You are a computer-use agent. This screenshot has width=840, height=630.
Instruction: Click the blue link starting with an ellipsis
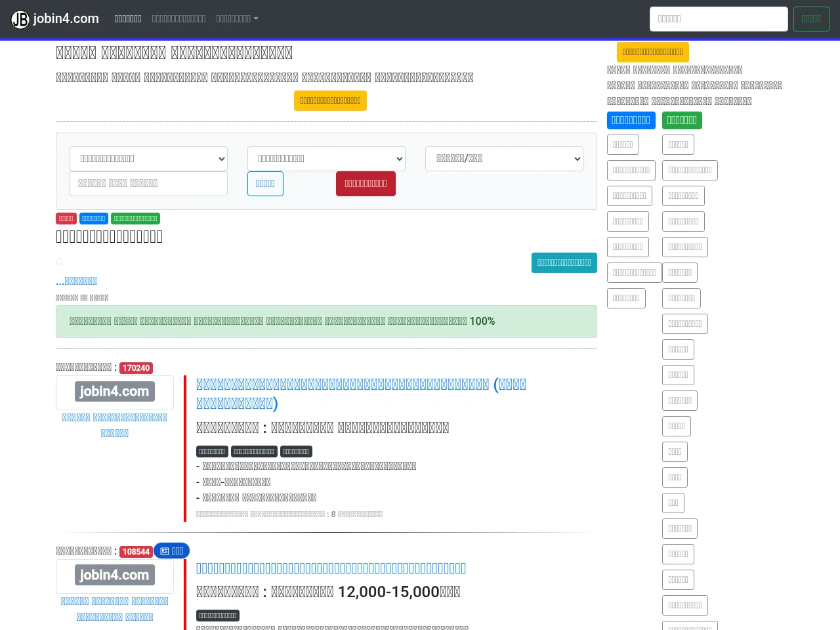point(76,281)
